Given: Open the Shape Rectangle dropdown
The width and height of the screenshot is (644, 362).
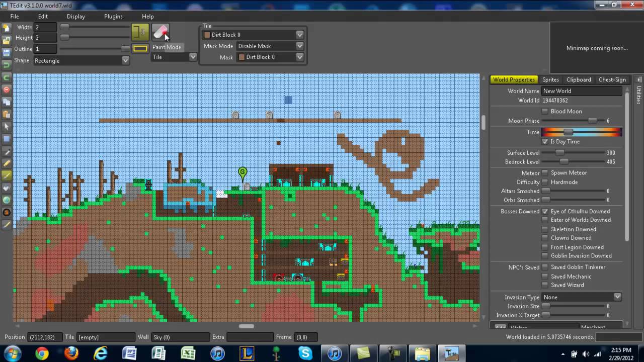Looking at the screenshot, I should (82, 60).
